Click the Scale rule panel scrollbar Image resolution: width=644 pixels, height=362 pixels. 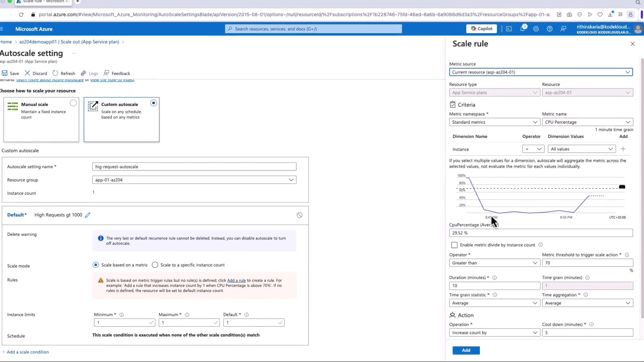click(642, 188)
